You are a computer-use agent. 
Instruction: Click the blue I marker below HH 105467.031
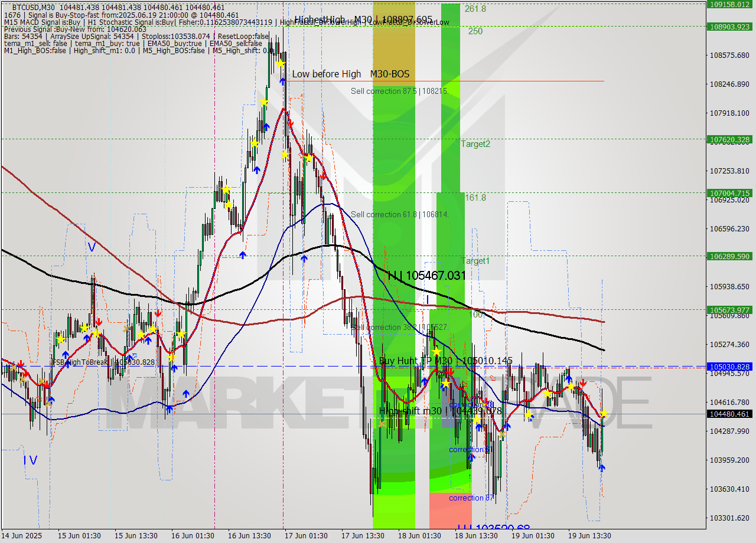[427, 300]
